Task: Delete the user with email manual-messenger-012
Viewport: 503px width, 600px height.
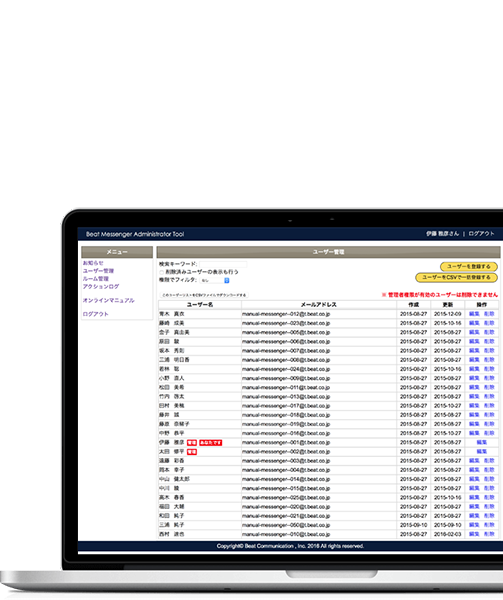Action: [x=489, y=314]
